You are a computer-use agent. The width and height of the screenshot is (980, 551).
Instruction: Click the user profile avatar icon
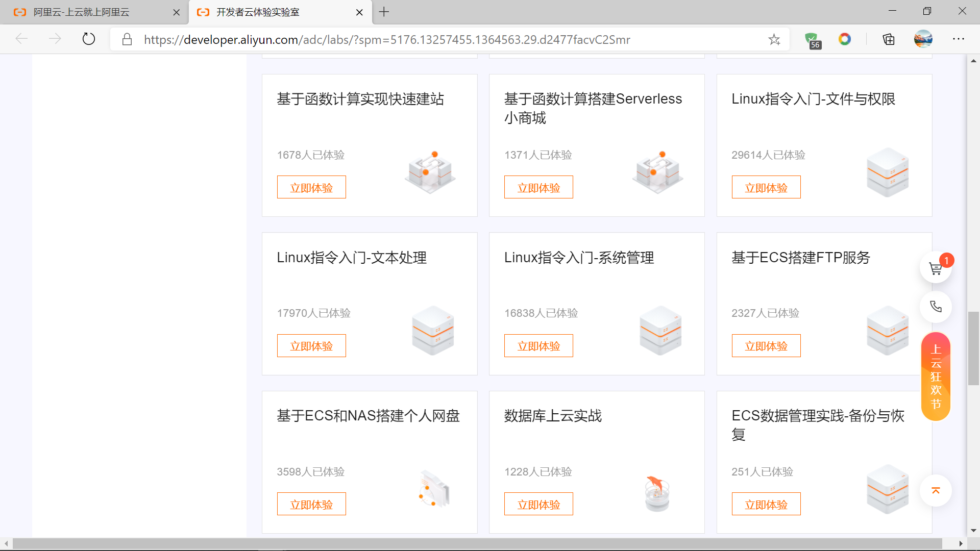pyautogui.click(x=923, y=39)
